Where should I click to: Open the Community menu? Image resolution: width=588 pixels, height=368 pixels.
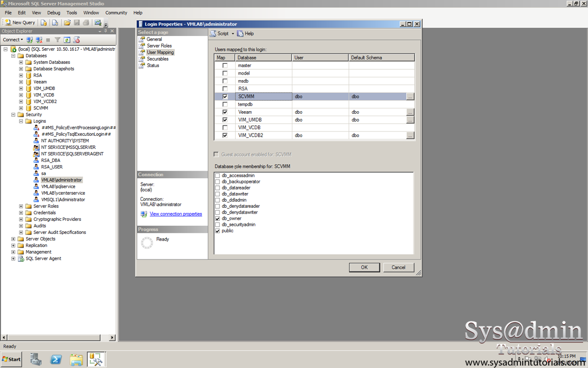(117, 13)
